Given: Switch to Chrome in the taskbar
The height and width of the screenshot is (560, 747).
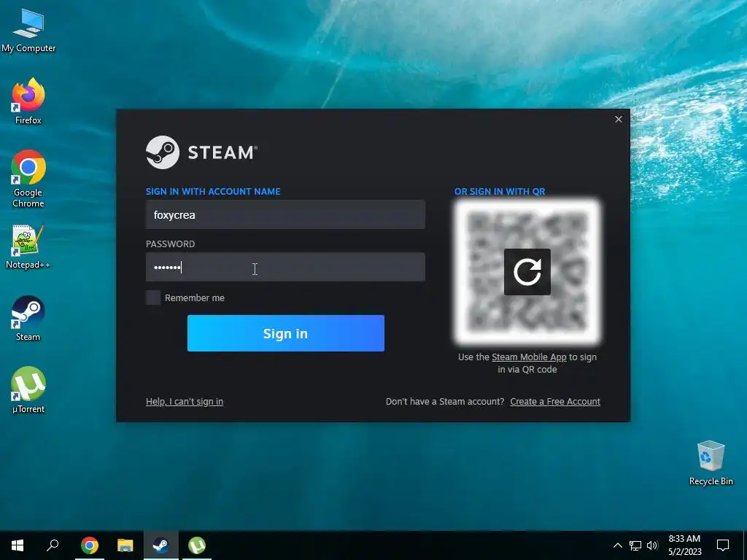Looking at the screenshot, I should pos(90,545).
